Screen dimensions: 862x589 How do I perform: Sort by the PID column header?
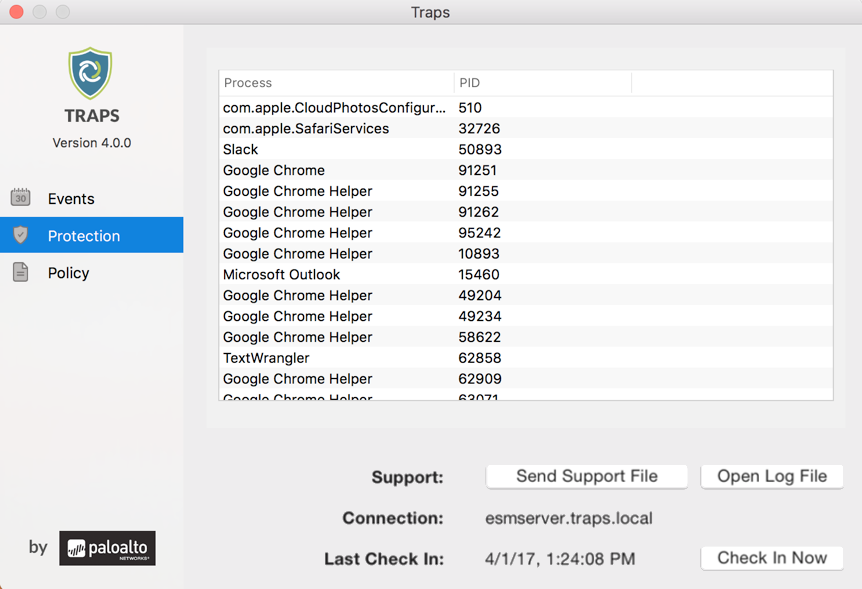tap(542, 83)
